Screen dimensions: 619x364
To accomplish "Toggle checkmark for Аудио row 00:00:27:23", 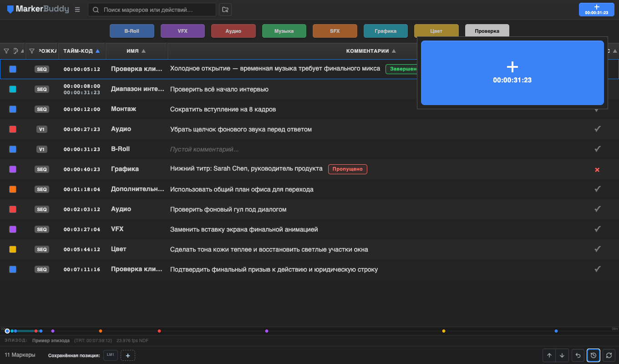I will point(598,129).
